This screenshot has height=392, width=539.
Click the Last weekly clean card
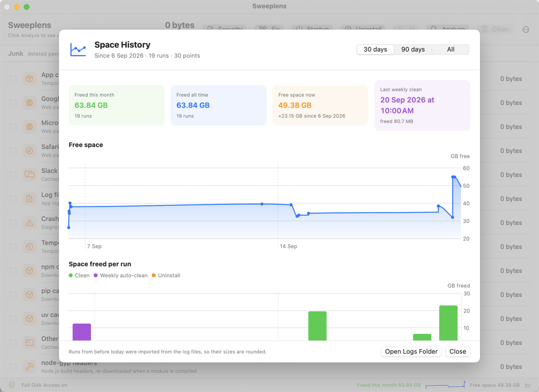[422, 105]
